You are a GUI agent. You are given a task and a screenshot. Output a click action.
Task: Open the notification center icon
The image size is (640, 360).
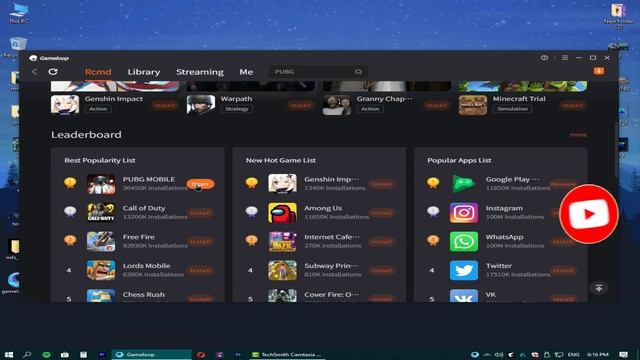click(x=623, y=354)
